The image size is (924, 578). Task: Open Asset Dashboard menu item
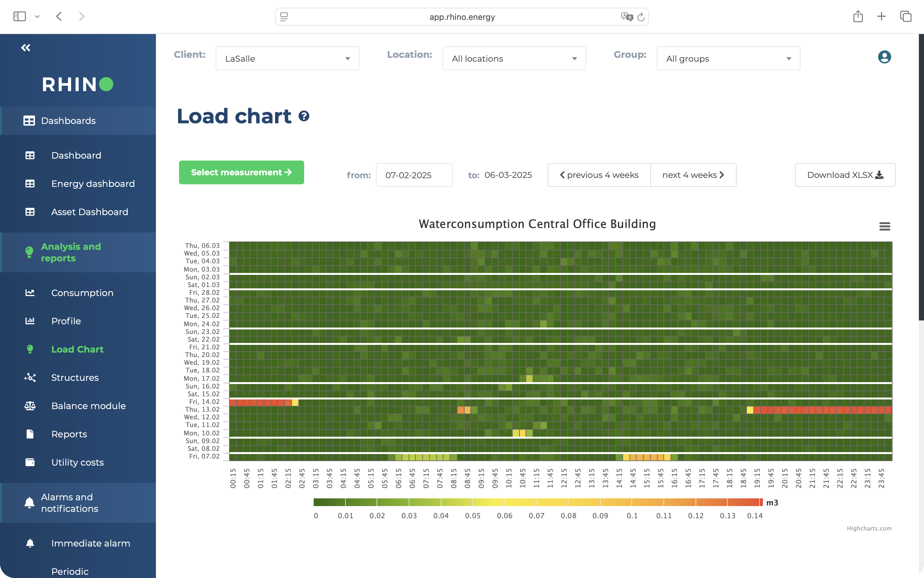click(x=78, y=212)
